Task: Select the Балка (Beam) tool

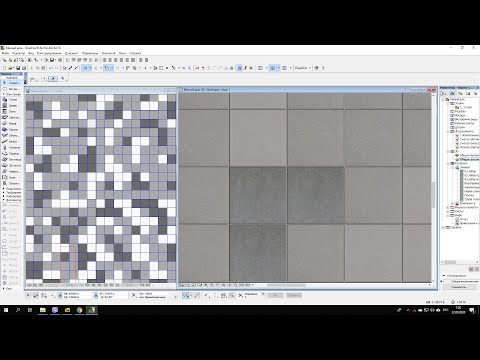Action: (11, 141)
